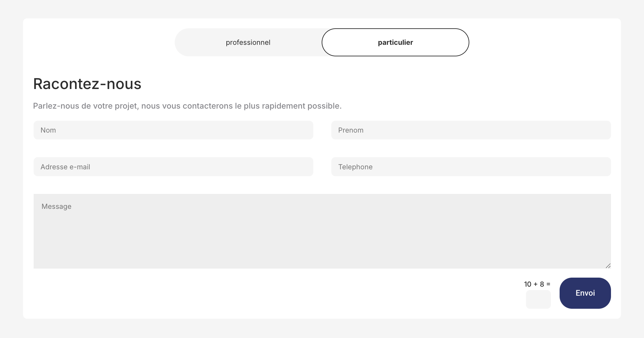Click the textarea resize handle
Viewport: 644px width, 338px height.
click(608, 265)
